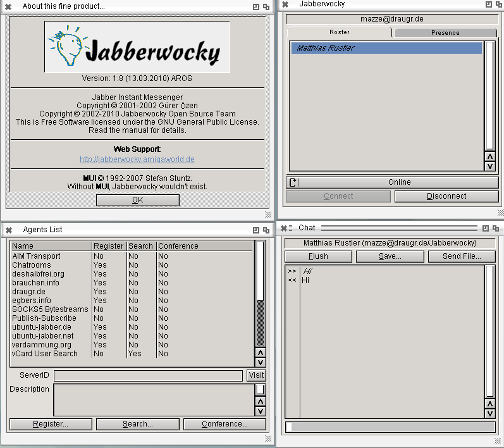Click the Jabberwocky lightbulb logo image
This screenshot has width=504, height=448.
point(137,47)
